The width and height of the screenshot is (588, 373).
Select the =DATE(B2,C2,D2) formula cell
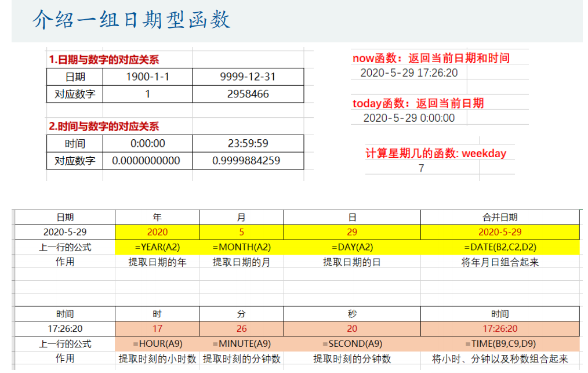coord(500,247)
